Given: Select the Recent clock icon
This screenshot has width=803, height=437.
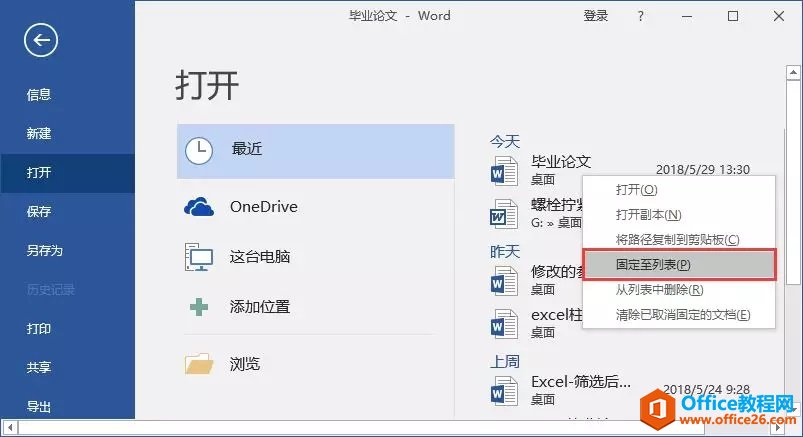Looking at the screenshot, I should pyautogui.click(x=199, y=151).
